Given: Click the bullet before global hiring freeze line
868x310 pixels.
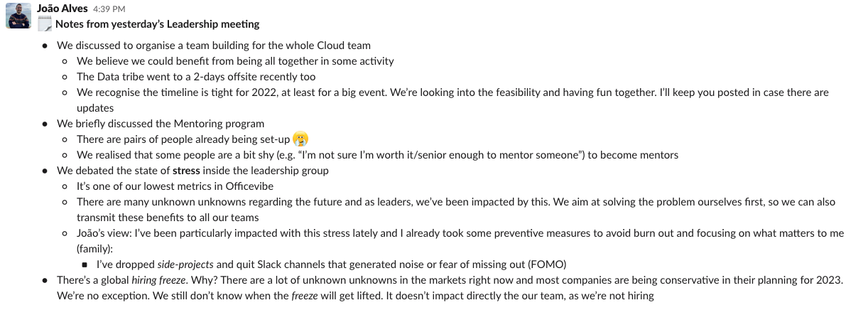Looking at the screenshot, I should [x=45, y=280].
